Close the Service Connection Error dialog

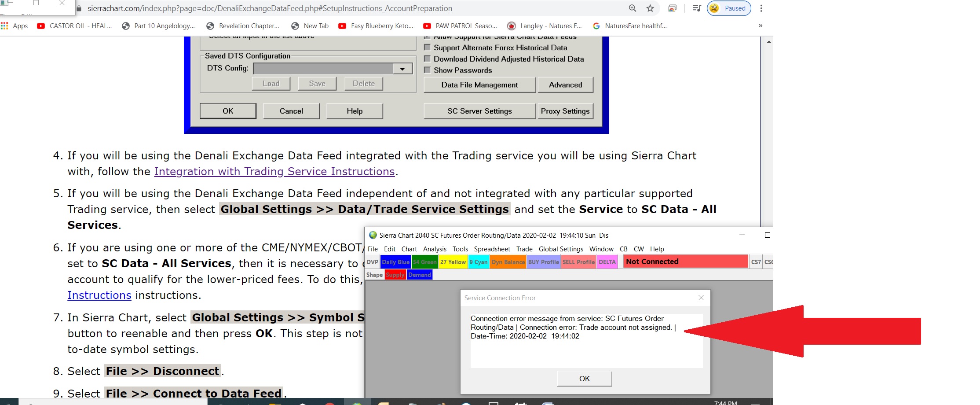[701, 298]
